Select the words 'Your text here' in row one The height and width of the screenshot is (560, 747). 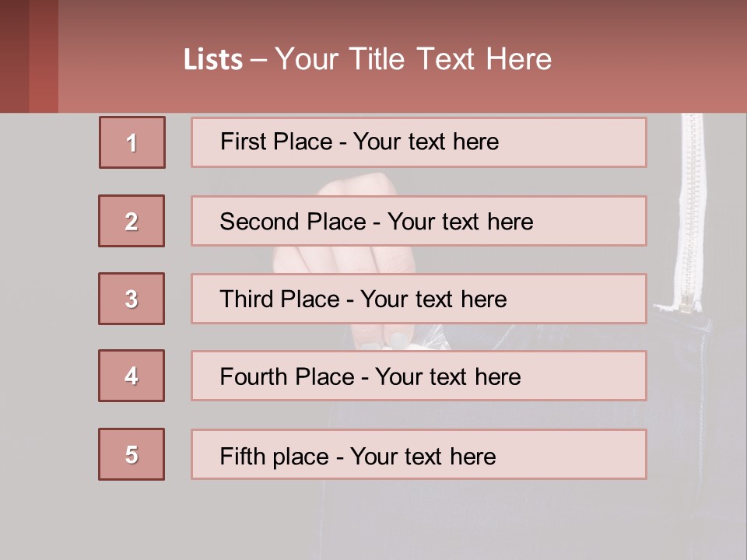[426, 142]
